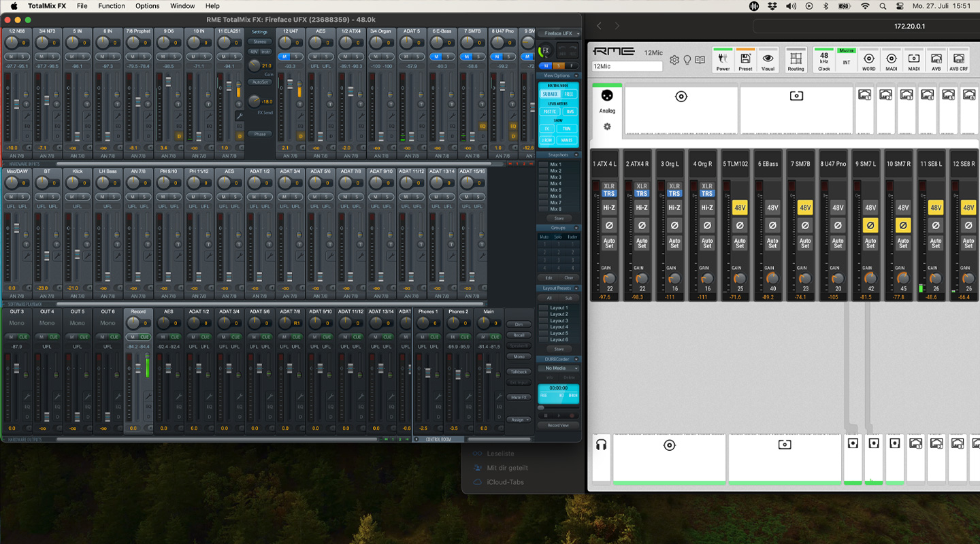Open the Window menu
Viewport: 980px width, 544px height.
182,6
